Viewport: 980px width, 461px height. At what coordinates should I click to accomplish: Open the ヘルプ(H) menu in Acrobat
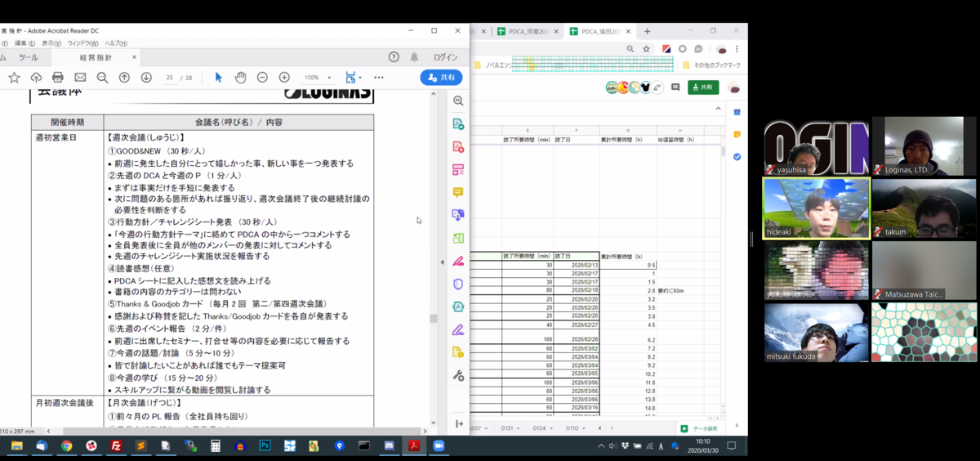[116, 43]
